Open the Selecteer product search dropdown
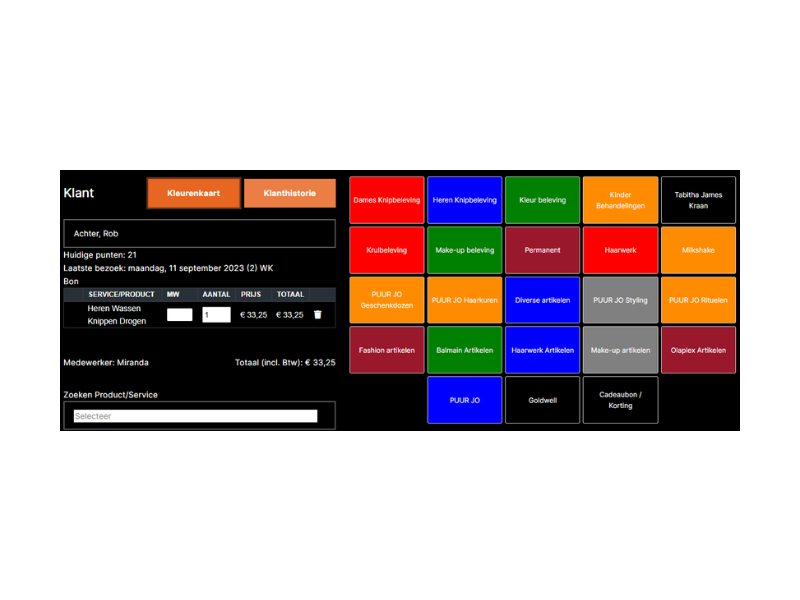Screen dimensions: 800x600 click(195, 416)
